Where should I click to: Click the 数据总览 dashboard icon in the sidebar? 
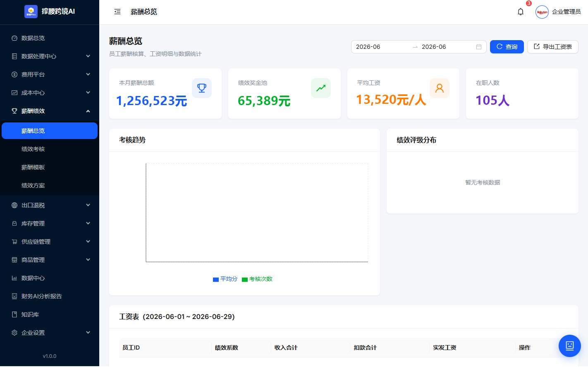(x=14, y=38)
